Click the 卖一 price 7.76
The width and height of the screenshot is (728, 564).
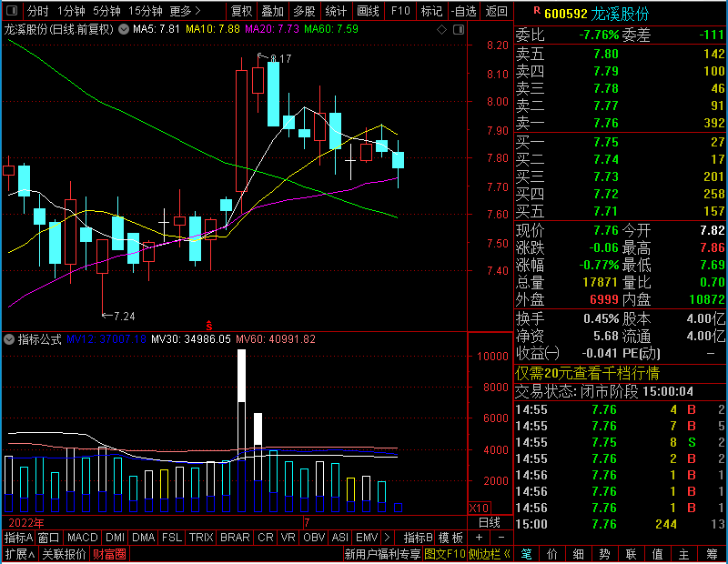click(x=606, y=123)
